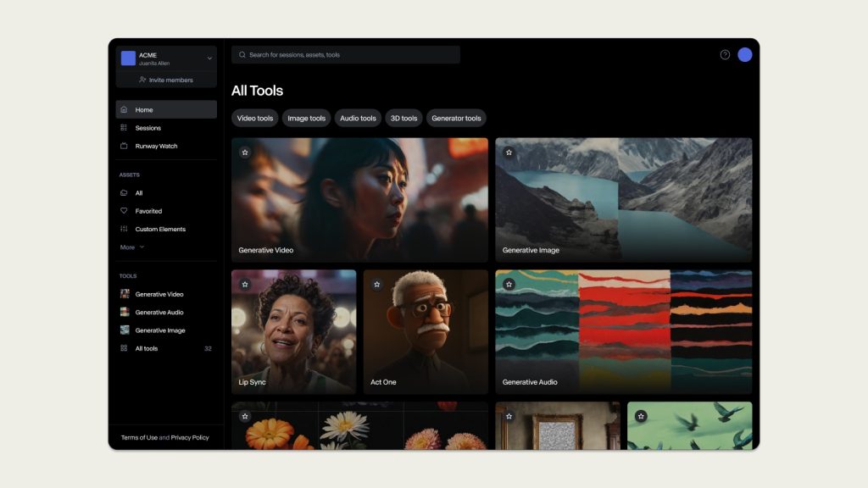Image resolution: width=868 pixels, height=488 pixels.
Task: Toggle star on the picture frame card
Action: (x=509, y=416)
